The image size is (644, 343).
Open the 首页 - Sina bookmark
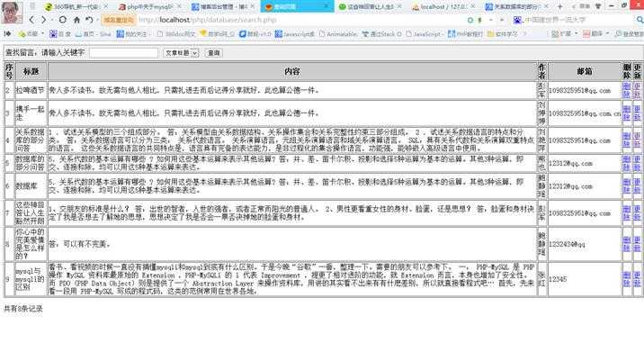click(94, 34)
